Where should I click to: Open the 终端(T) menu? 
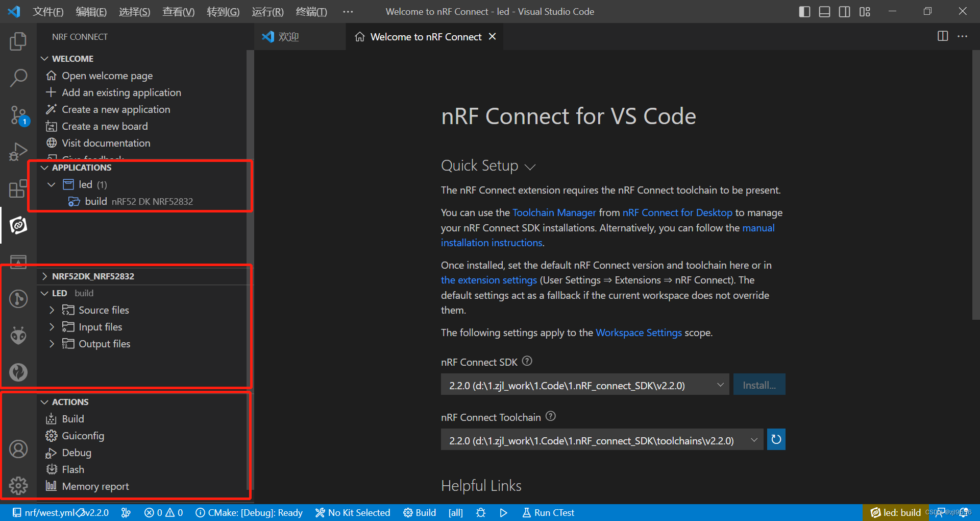(311, 11)
